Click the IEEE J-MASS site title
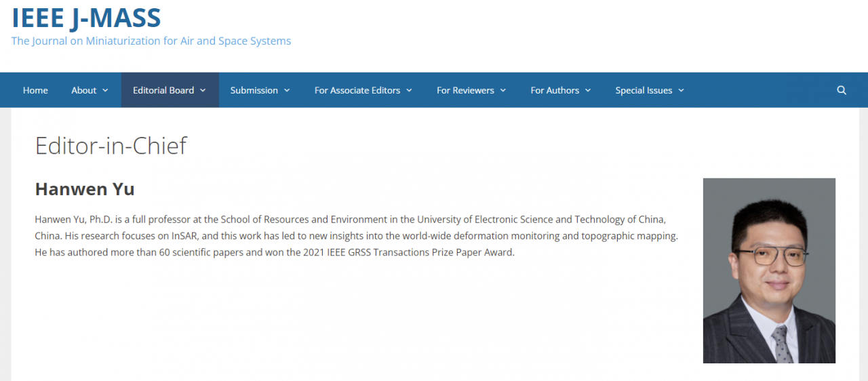This screenshot has height=381, width=868. [86, 18]
